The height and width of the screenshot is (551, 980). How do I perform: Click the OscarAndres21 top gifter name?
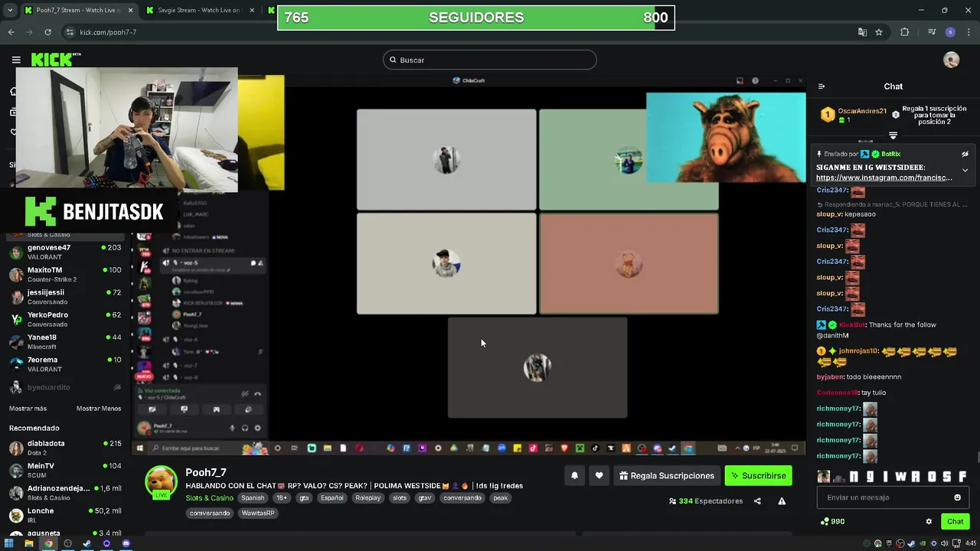(x=862, y=111)
